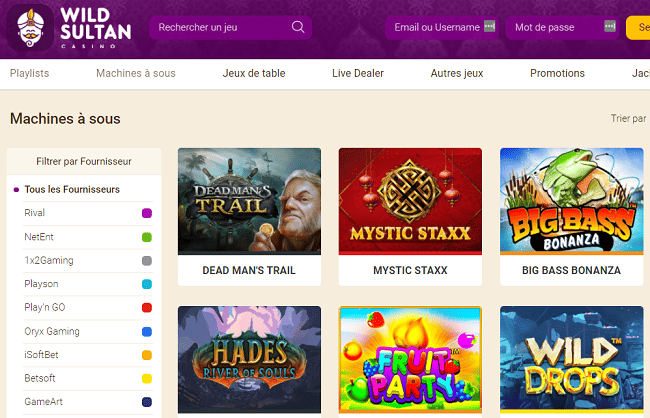Filter games by Rival provider
Screen dimensions: 650x418
[x=88, y=213]
